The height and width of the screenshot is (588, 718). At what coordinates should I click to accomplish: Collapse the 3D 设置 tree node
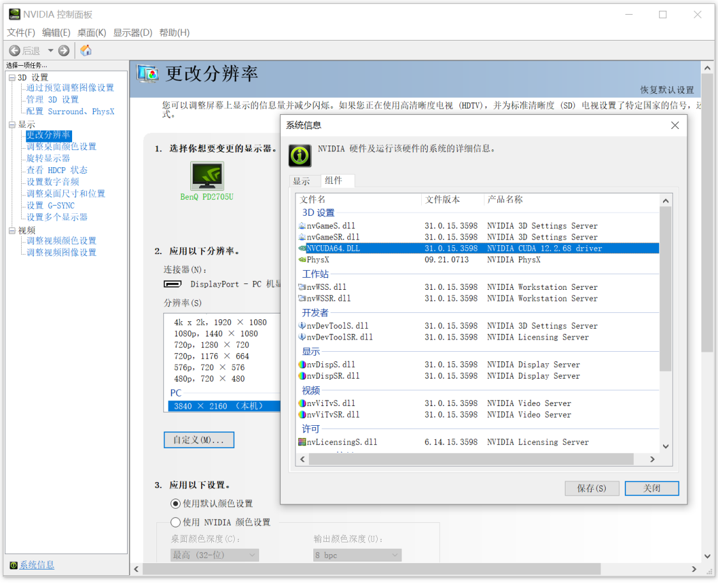point(12,78)
